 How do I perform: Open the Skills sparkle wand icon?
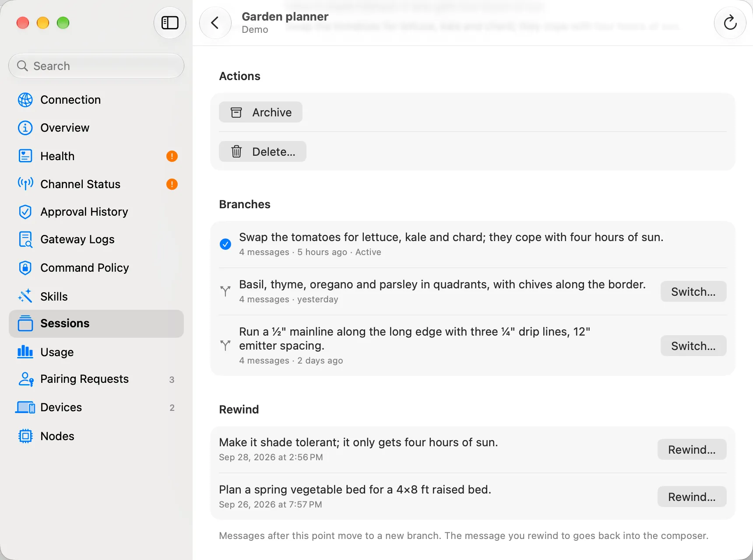25,296
